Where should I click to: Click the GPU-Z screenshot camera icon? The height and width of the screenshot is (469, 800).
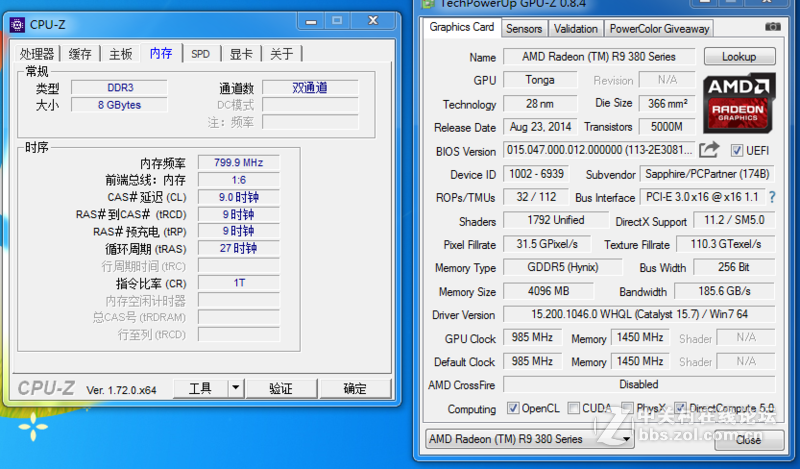coord(772,26)
